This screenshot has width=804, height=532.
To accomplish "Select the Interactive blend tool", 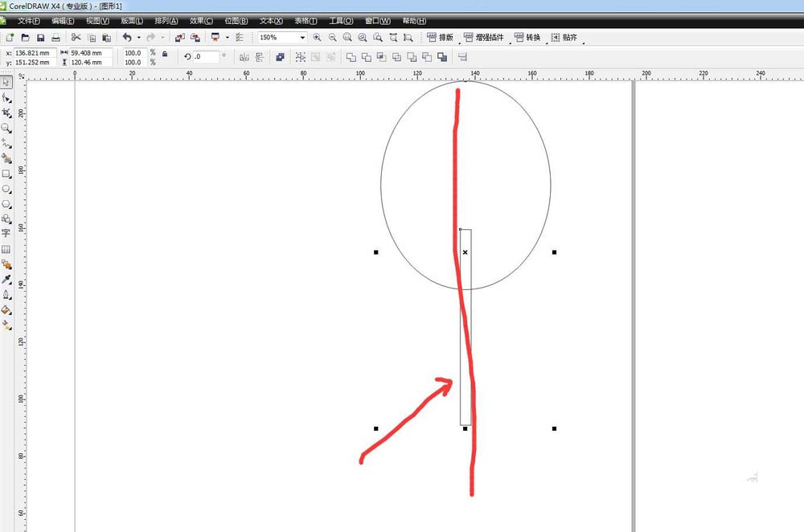I will (x=6, y=264).
